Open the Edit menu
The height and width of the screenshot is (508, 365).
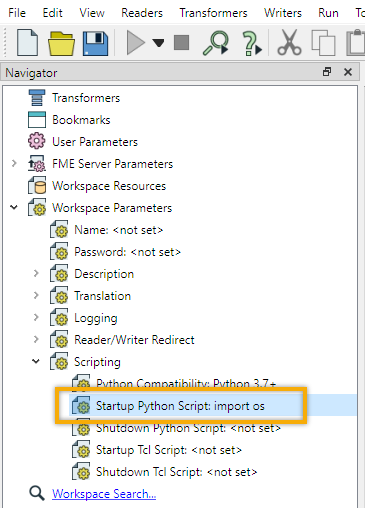(x=52, y=13)
